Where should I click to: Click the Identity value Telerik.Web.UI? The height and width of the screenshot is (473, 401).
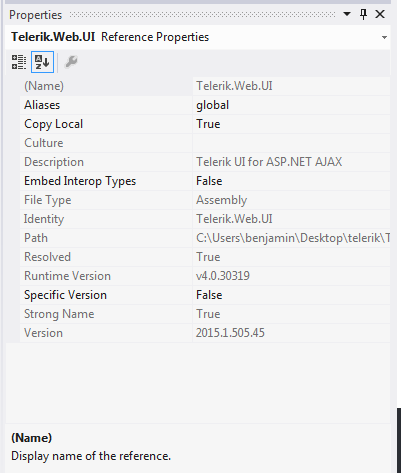(234, 219)
